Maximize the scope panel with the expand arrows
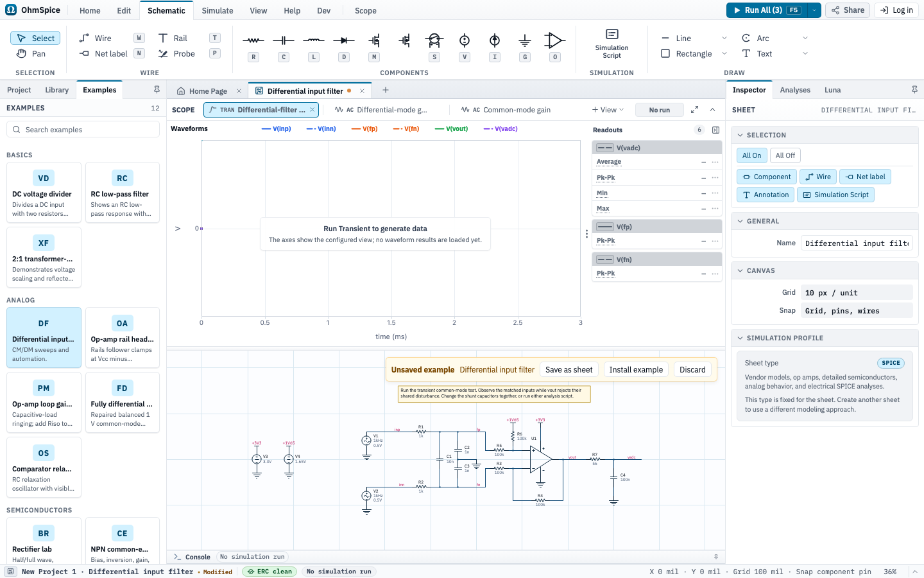Screen dimensions: 924x578 694,110
